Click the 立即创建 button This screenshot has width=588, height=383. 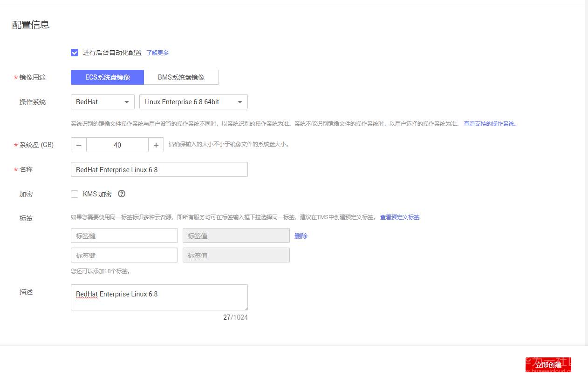[x=548, y=365]
